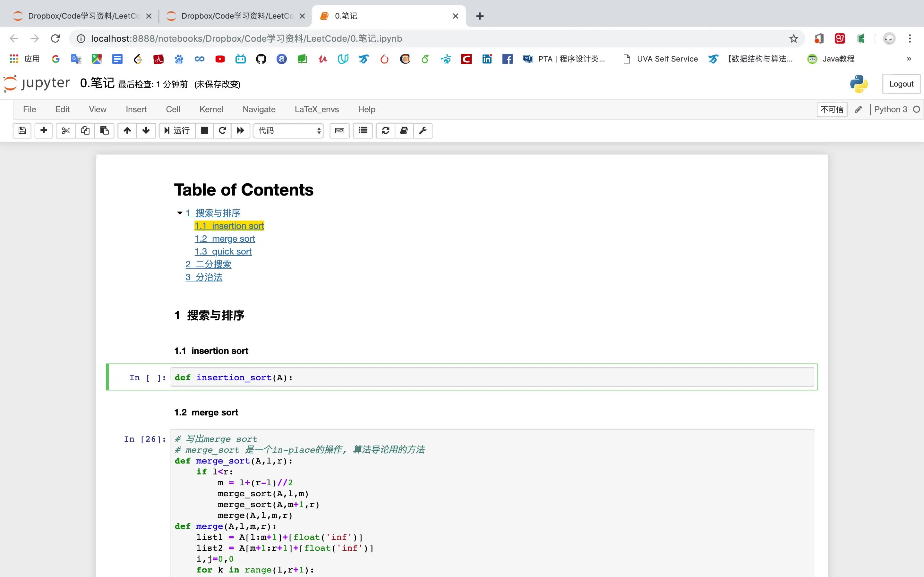Cut selected cells with scissors icon

[66, 131]
